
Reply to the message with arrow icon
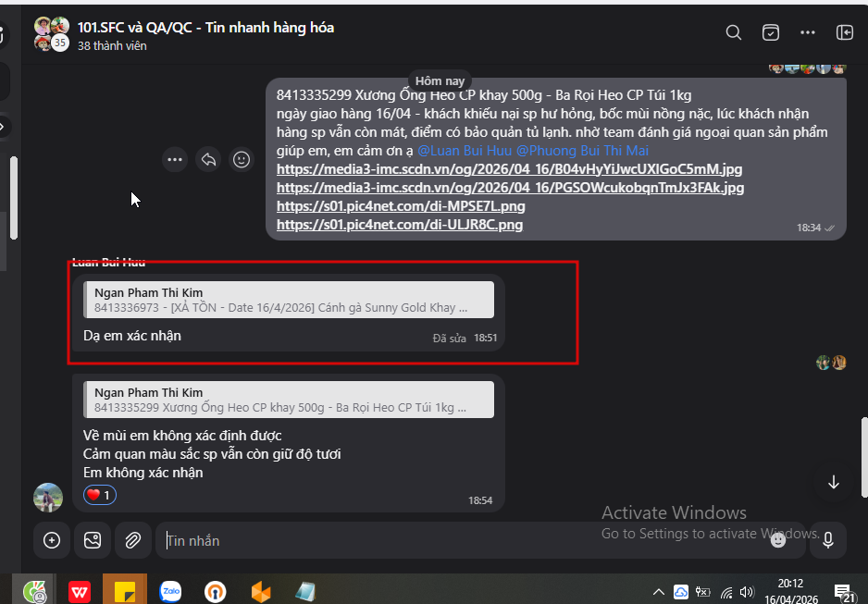tap(208, 160)
